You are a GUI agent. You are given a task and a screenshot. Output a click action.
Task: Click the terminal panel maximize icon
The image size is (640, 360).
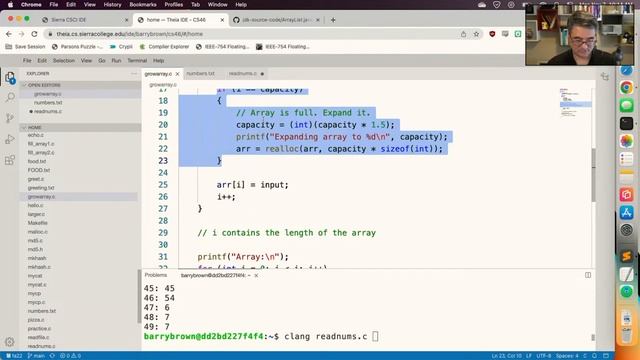click(x=588, y=275)
